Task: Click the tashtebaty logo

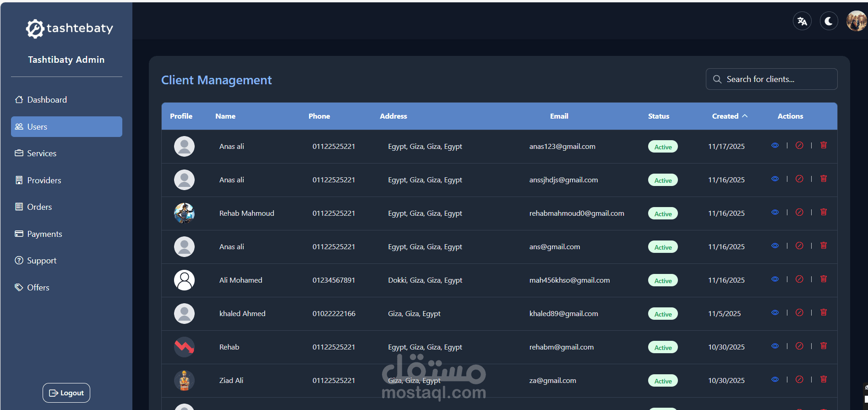Action: 69,28
